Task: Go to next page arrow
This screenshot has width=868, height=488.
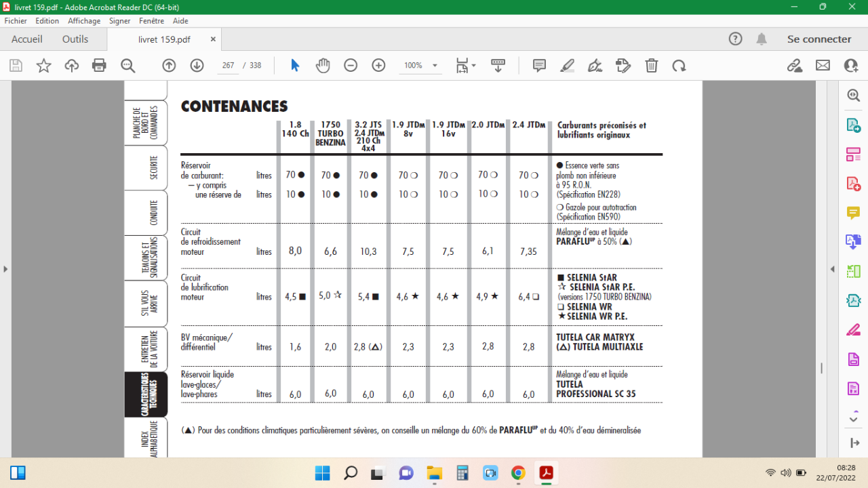Action: [197, 66]
